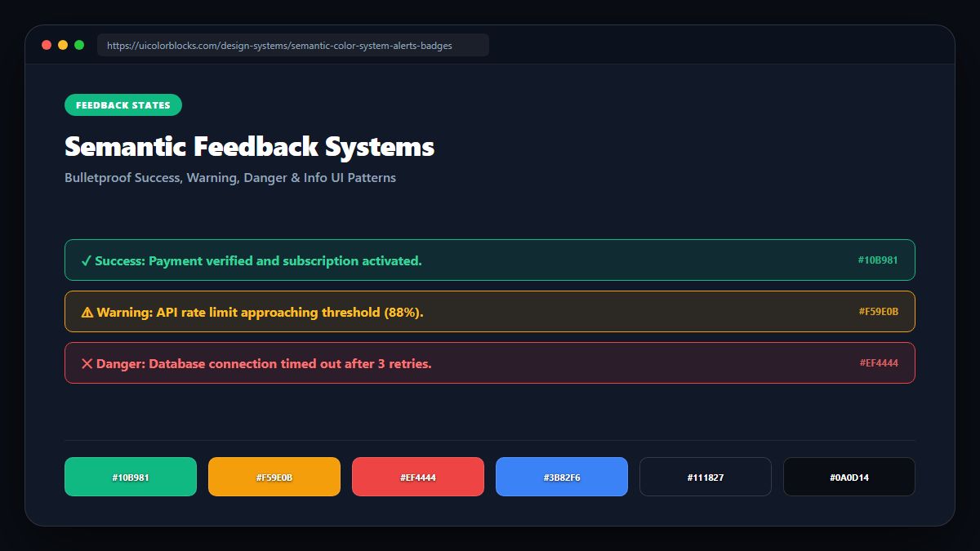
Task: Click the green maximize window dot
Action: [x=79, y=45]
